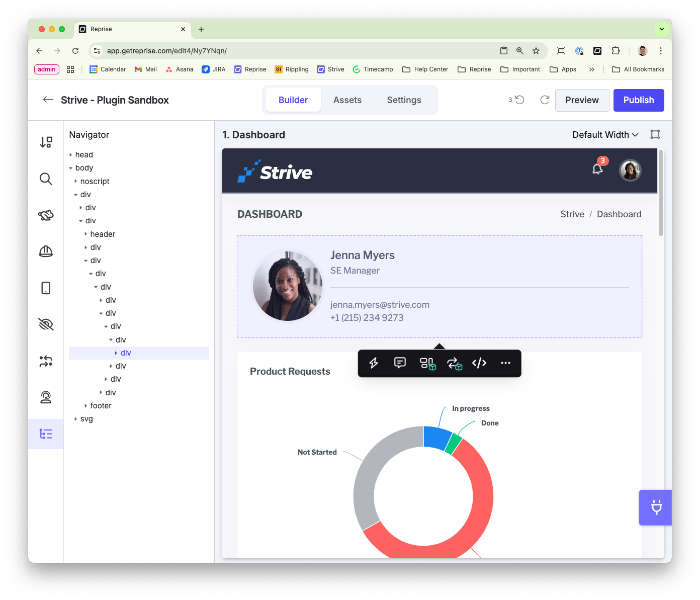Open the Settings tab
Screen dimensions: 700x600
click(x=404, y=100)
